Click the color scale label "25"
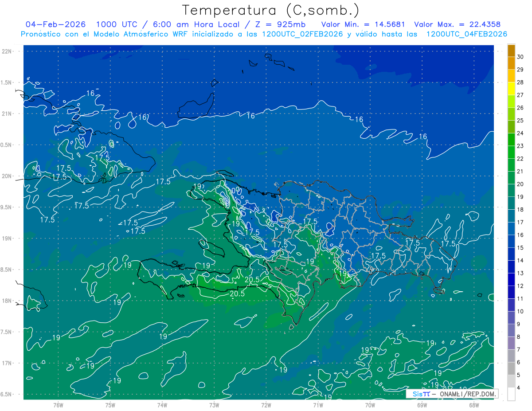The image size is (532, 411). tap(520, 120)
